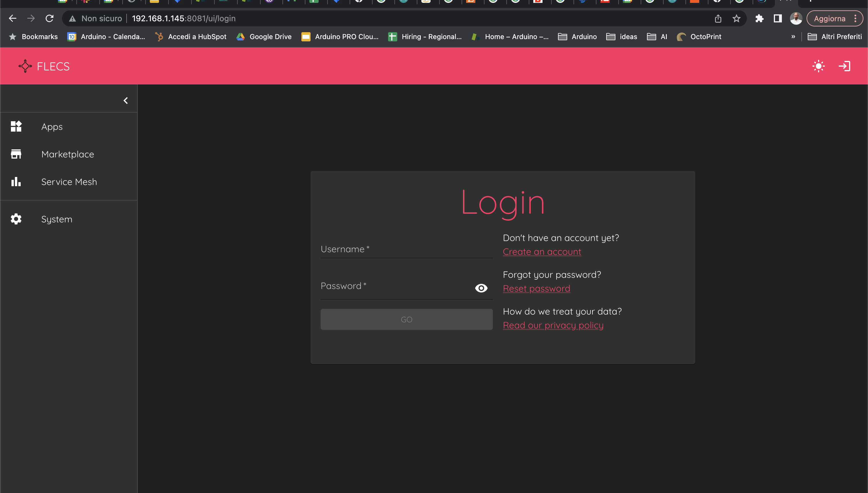Image resolution: width=868 pixels, height=493 pixels.
Task: Open the Read our privacy policy link
Action: (x=553, y=326)
